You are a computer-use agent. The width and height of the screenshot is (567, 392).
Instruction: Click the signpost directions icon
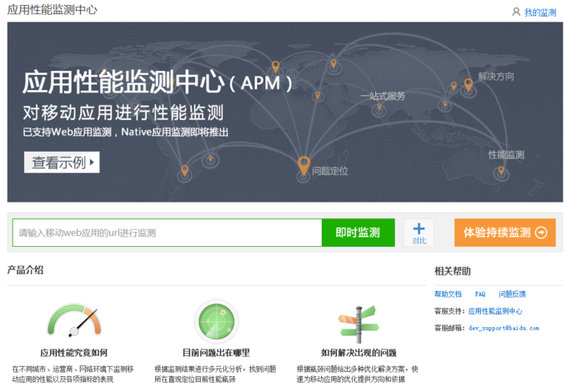point(359,324)
